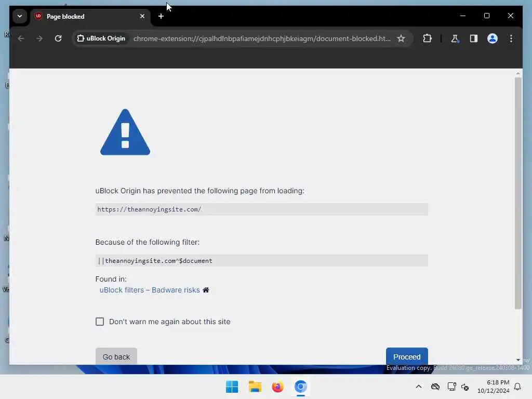Viewport: 532px width, 399px height.
Task: Open the Windows Start menu
Action: pyautogui.click(x=232, y=387)
